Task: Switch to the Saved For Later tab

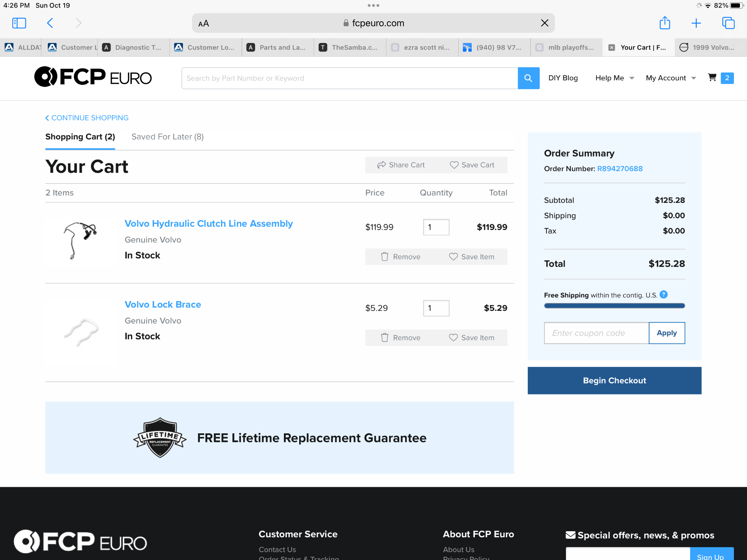Action: tap(167, 137)
